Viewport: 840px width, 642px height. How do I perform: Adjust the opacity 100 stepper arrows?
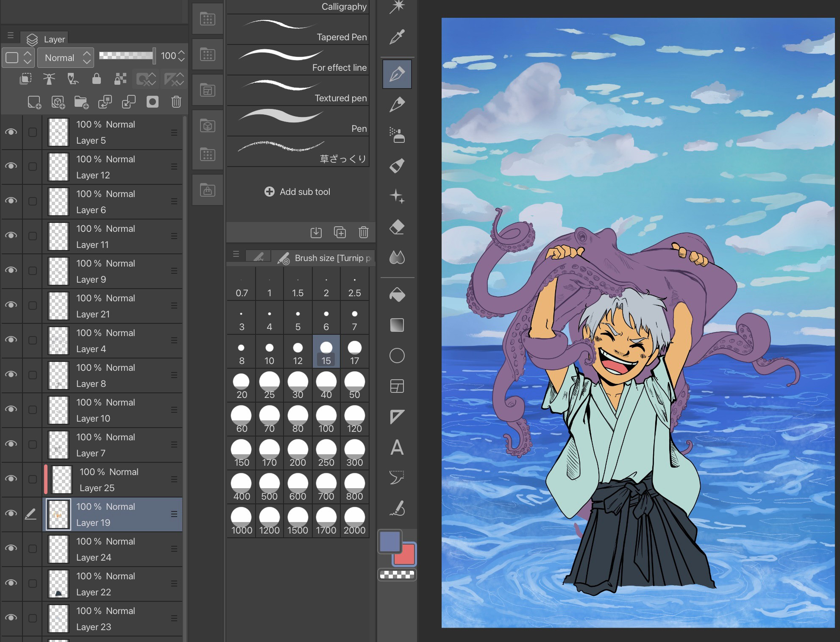[181, 56]
